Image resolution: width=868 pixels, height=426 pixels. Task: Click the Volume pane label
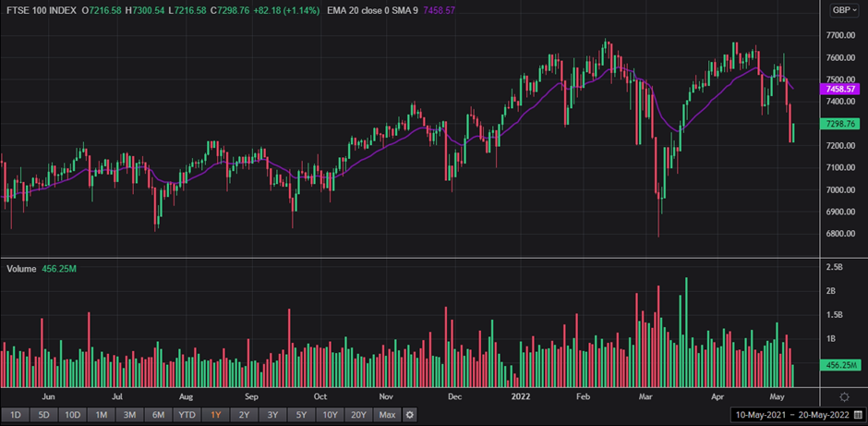[x=21, y=269]
